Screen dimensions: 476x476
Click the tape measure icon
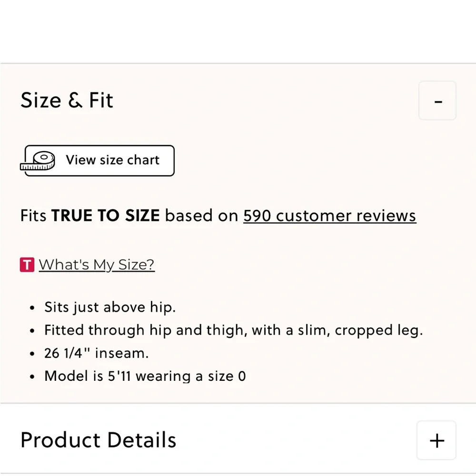[39, 161]
